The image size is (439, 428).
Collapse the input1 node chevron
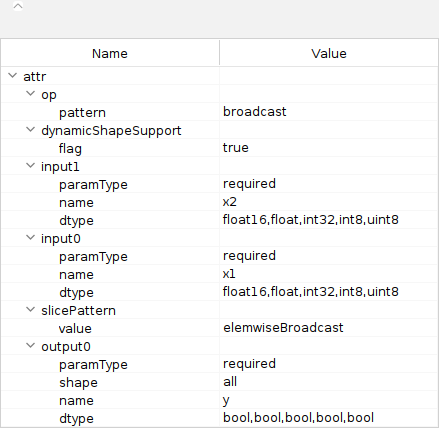point(31,166)
